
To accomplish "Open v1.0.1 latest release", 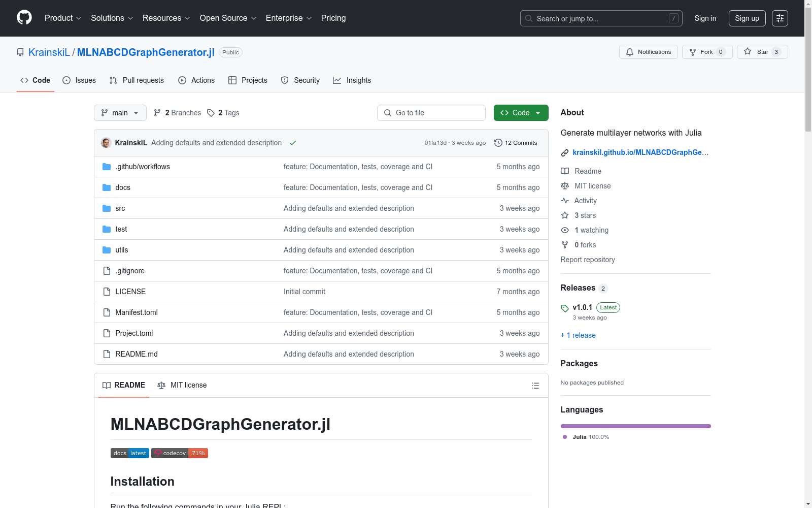I will [583, 307].
